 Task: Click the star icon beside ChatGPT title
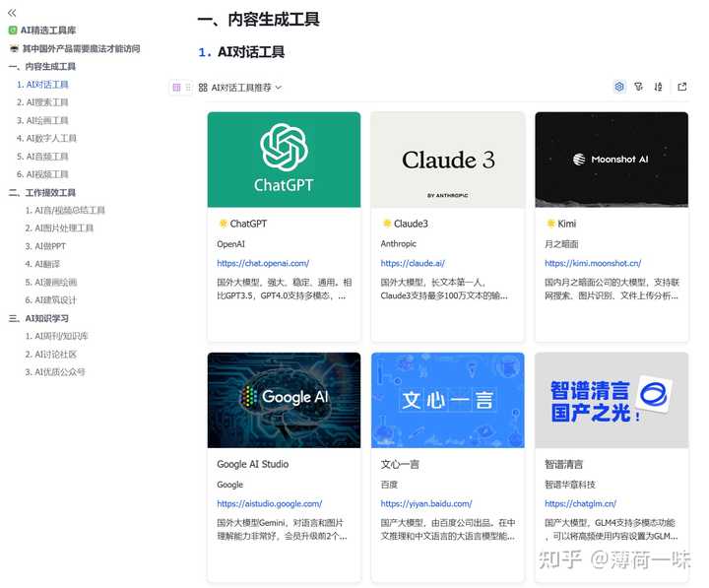(223, 223)
